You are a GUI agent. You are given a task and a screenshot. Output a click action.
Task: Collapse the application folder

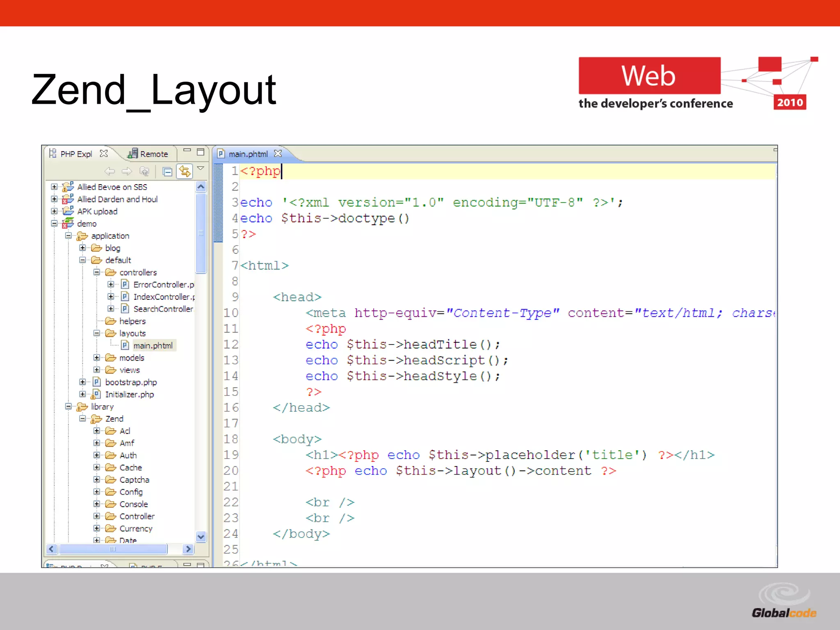68,235
